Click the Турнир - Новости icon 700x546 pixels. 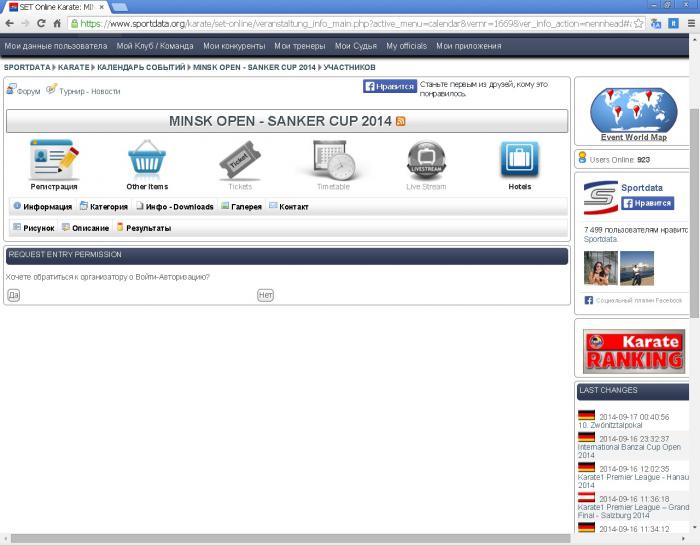point(52,88)
